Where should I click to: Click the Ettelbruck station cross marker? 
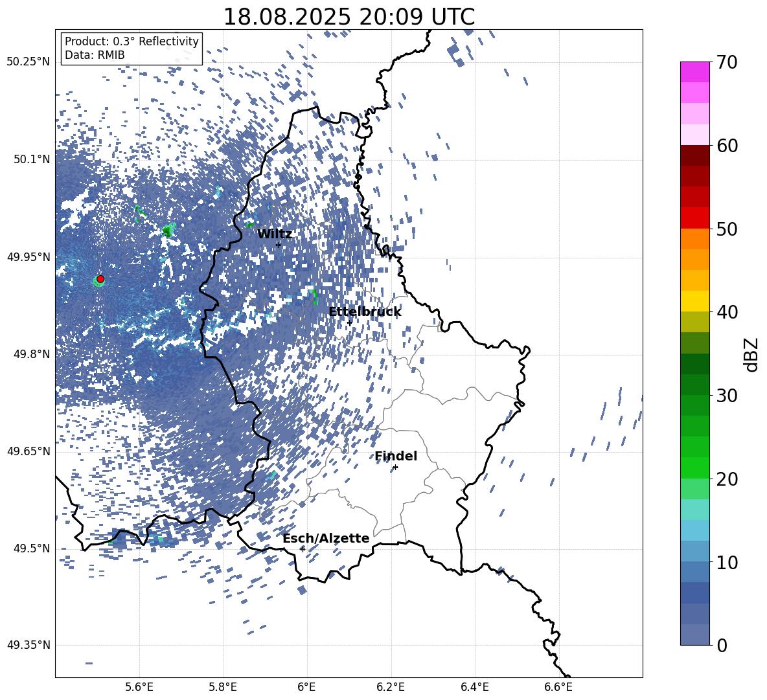tap(350, 322)
